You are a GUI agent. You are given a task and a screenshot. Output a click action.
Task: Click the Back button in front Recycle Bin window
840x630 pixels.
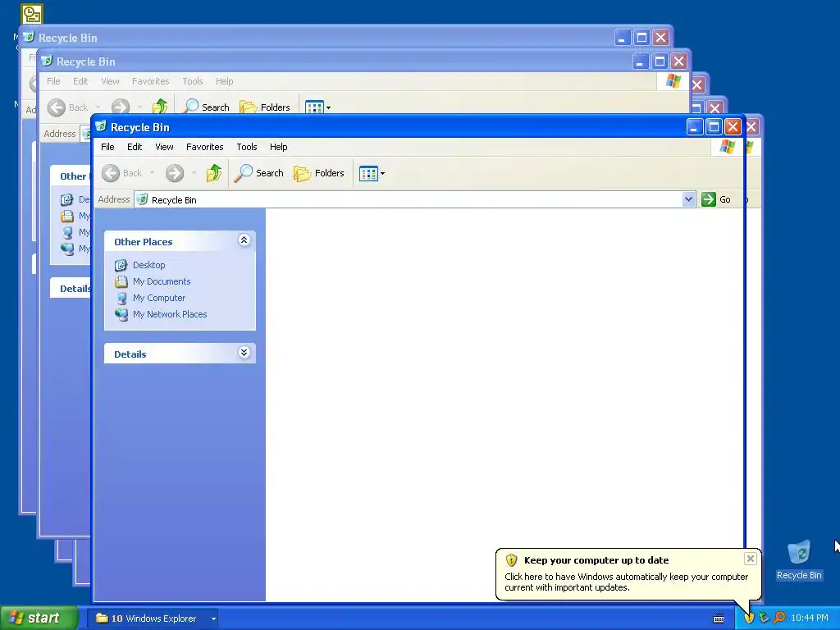(122, 173)
